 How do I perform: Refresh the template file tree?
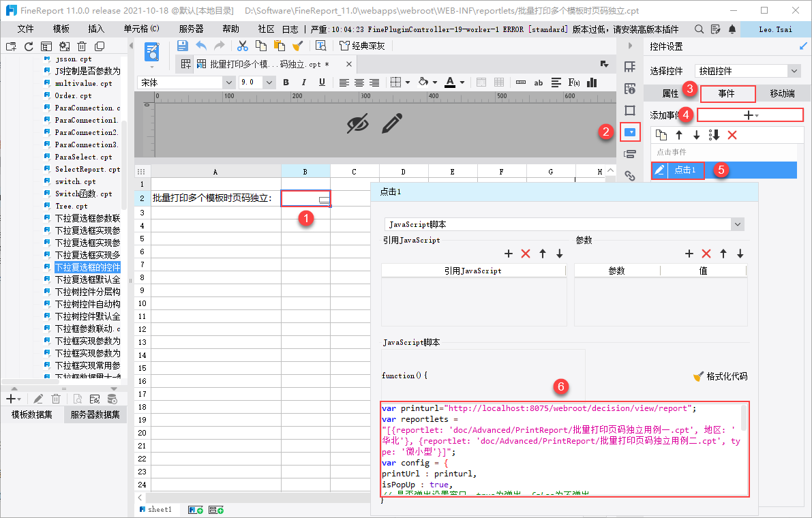pyautogui.click(x=29, y=46)
